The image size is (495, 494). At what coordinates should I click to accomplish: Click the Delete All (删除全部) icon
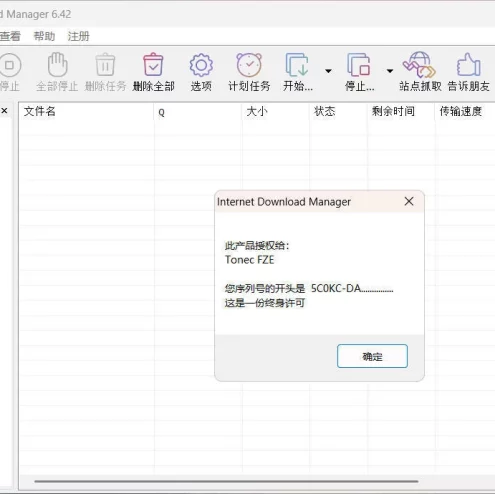click(x=153, y=65)
